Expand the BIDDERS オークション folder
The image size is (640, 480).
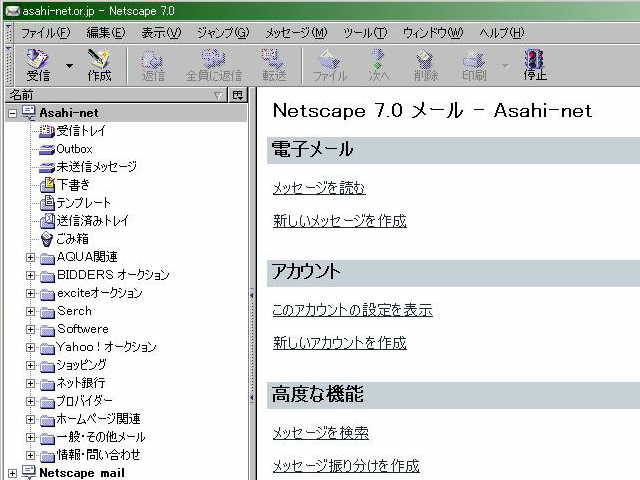(30, 275)
